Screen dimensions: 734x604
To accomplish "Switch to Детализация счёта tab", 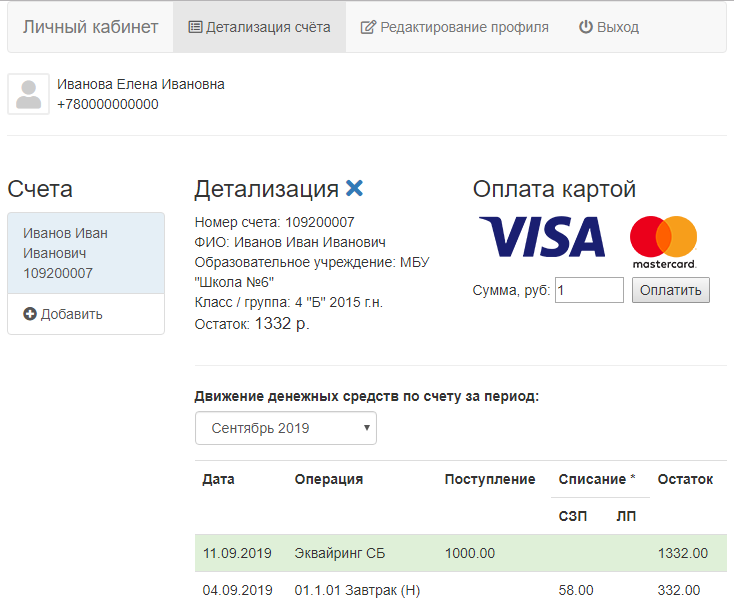I will [259, 27].
